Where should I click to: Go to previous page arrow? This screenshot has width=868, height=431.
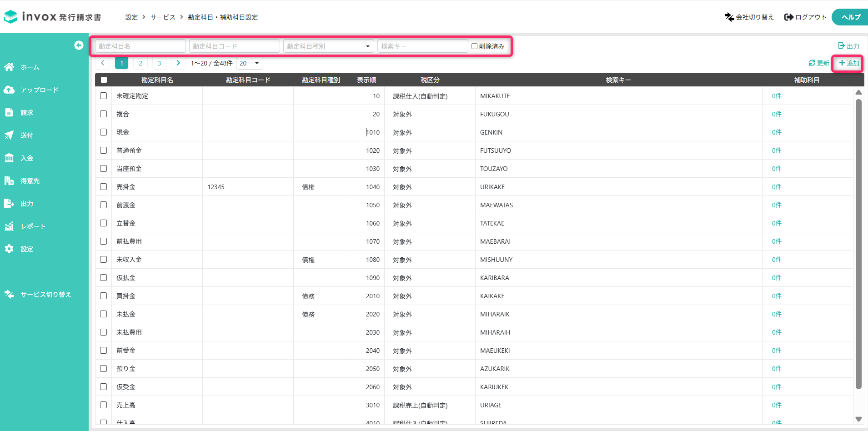[x=103, y=63]
